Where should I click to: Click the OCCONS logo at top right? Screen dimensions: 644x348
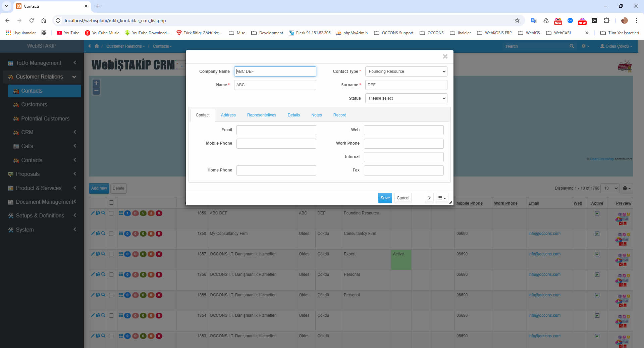coord(625,66)
